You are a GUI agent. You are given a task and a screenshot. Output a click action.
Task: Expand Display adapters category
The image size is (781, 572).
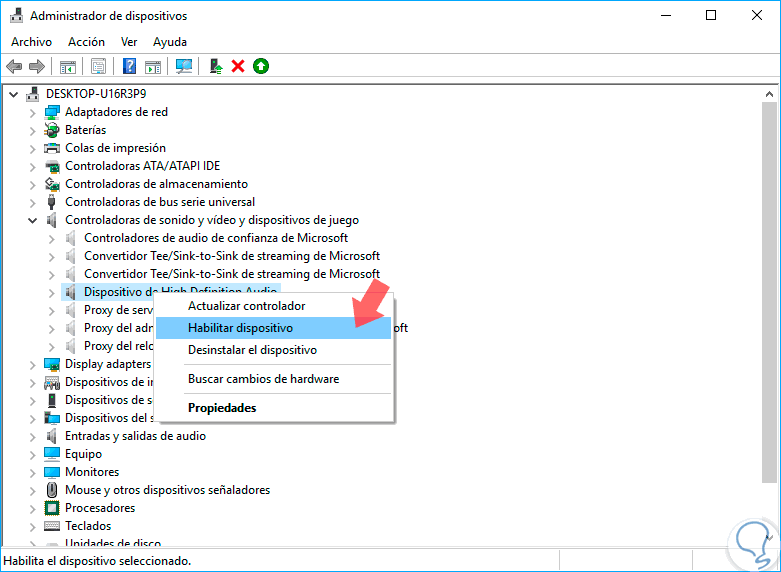coord(32,365)
